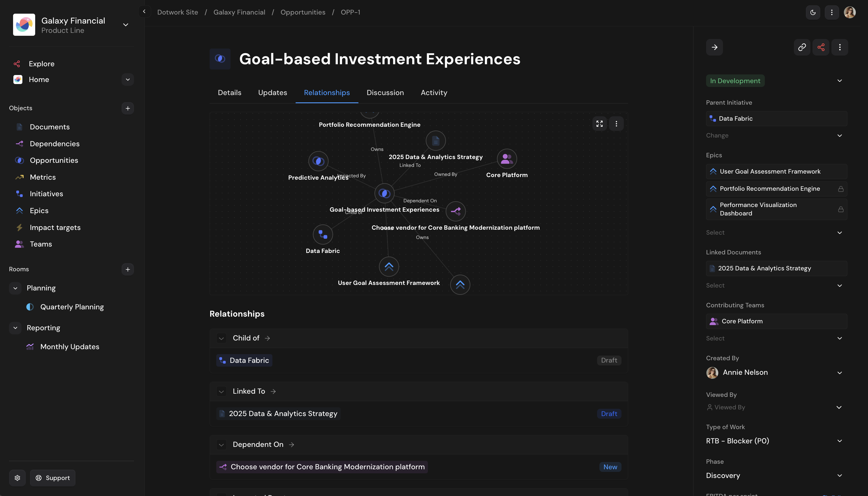Expand the relationship graph to fullscreen
The height and width of the screenshot is (496, 868).
600,124
